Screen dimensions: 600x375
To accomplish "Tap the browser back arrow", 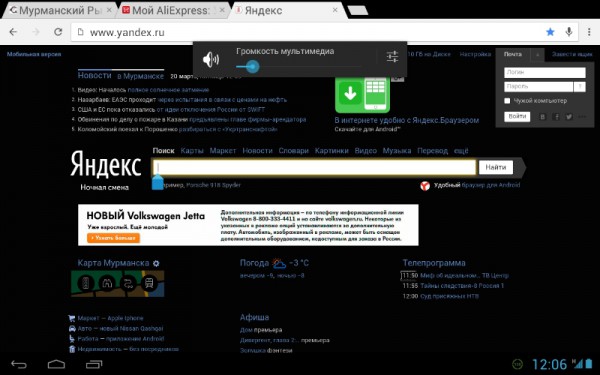I will [x=13, y=32].
